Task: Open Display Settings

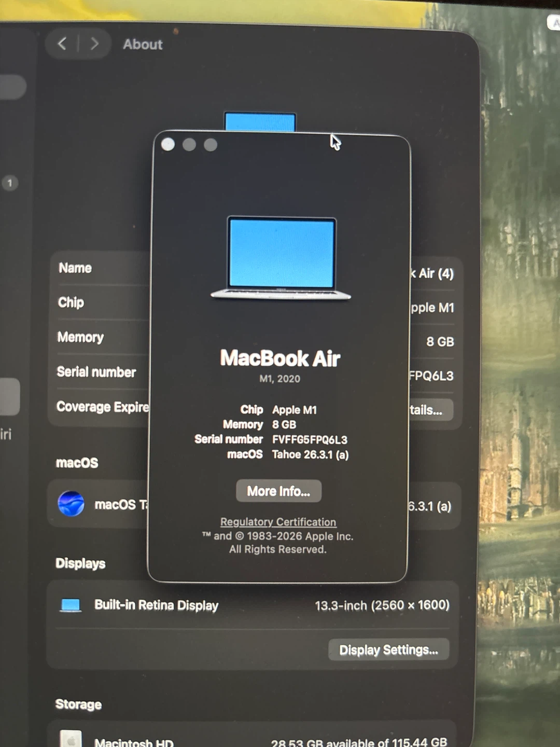Action: click(x=388, y=649)
